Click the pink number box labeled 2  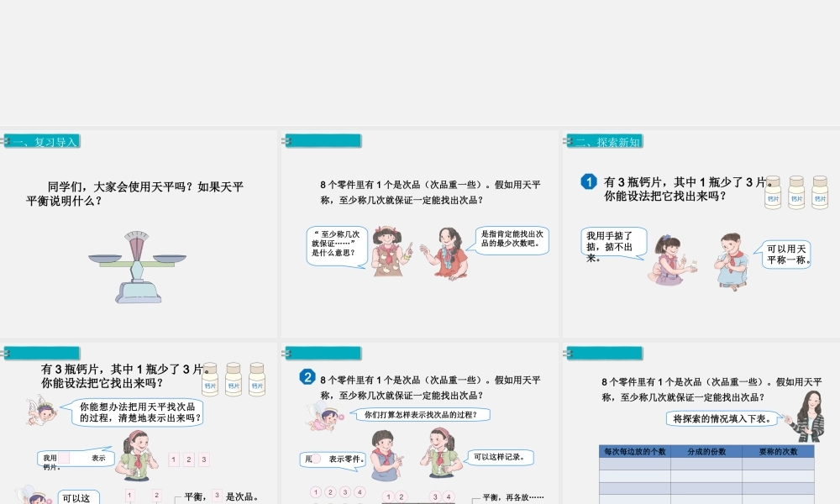(188, 459)
